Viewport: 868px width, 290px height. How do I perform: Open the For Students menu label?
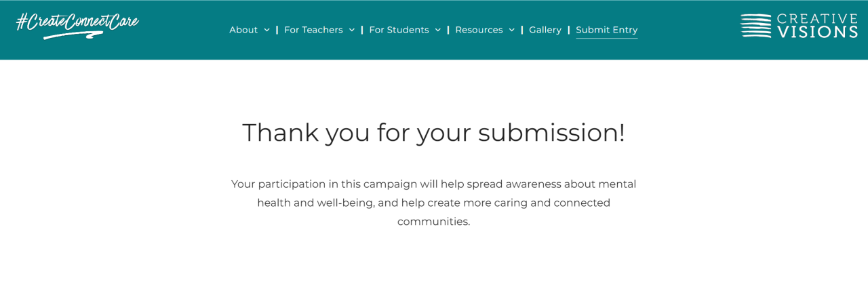point(399,30)
